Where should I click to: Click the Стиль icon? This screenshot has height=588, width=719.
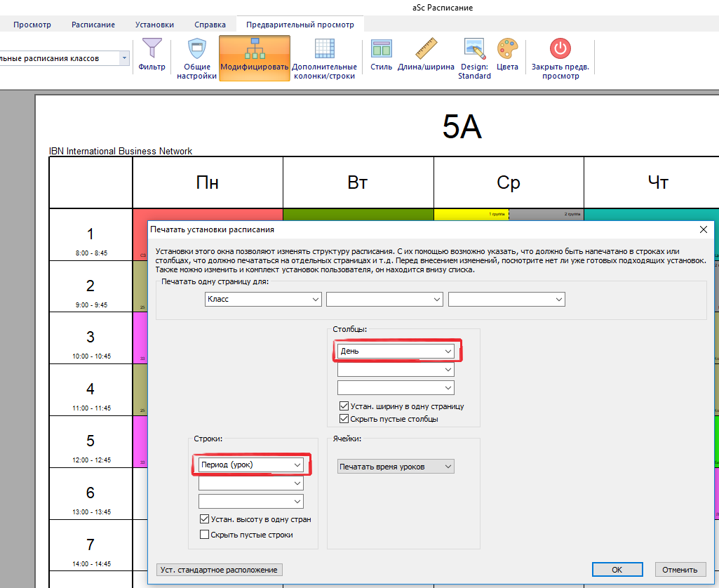(382, 49)
